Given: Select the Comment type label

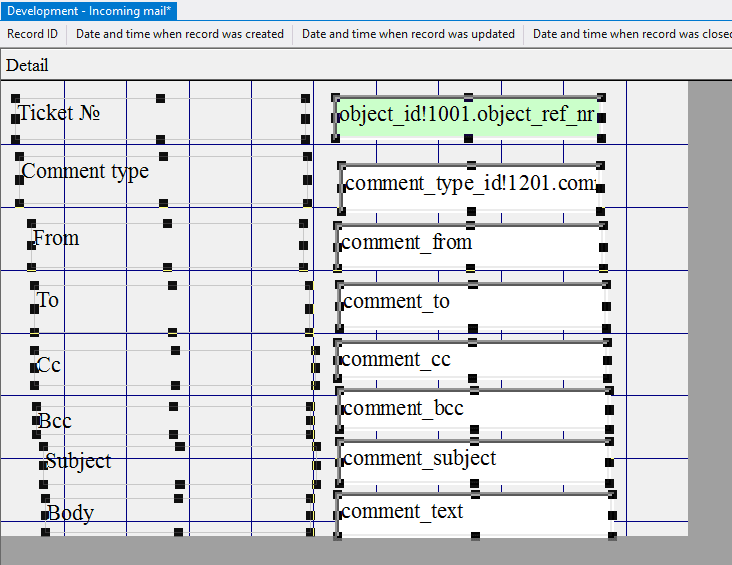Looking at the screenshot, I should tap(85, 171).
